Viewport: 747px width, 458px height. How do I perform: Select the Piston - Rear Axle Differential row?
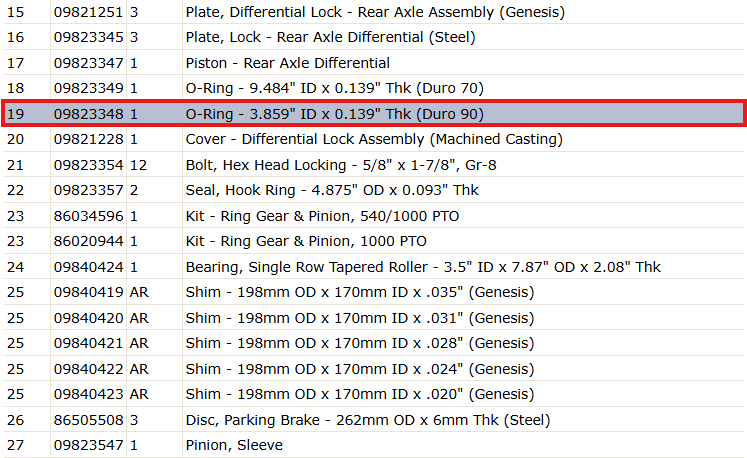[x=374, y=62]
